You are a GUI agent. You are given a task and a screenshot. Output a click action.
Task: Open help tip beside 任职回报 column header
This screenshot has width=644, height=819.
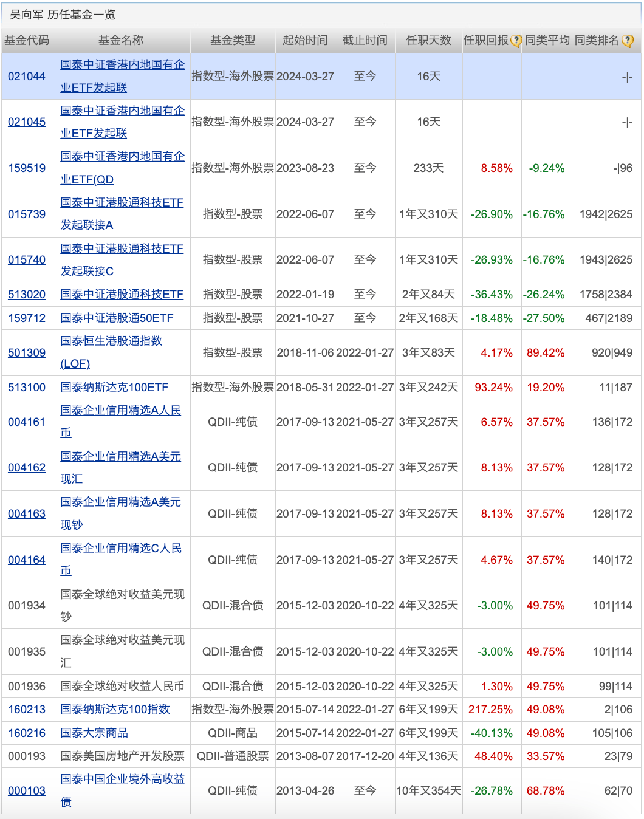click(x=515, y=41)
